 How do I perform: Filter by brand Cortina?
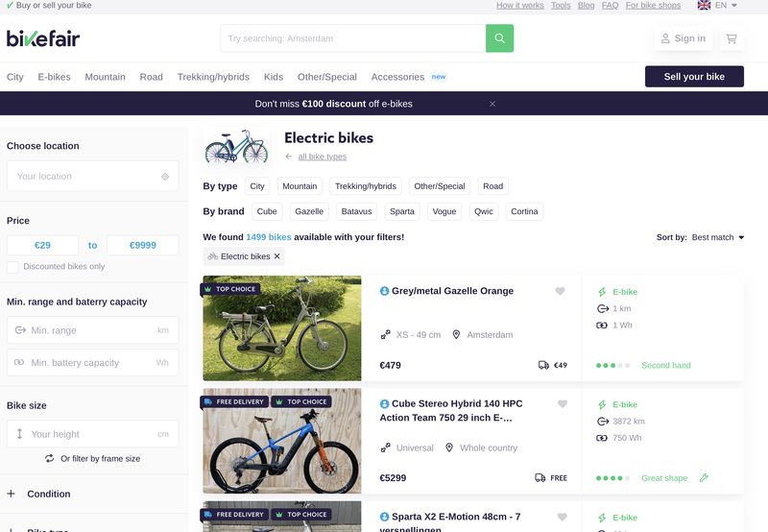524,211
